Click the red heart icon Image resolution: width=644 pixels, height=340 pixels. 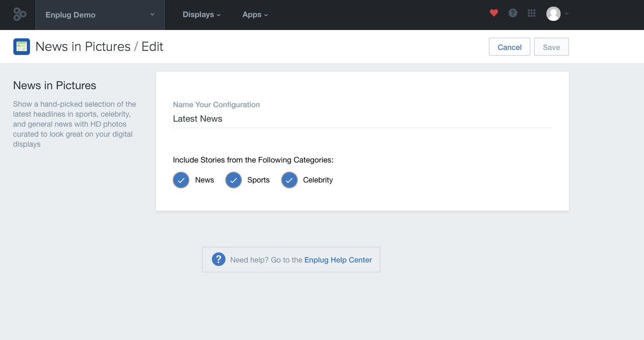494,13
